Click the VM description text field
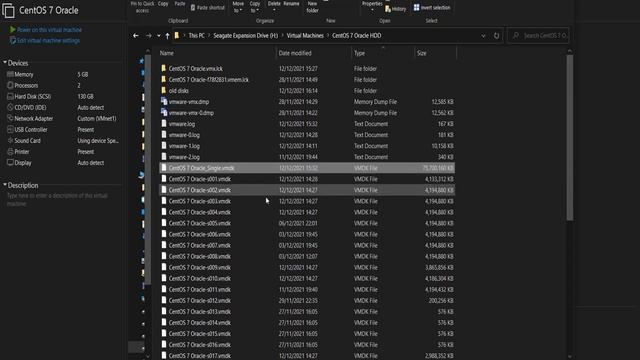The height and width of the screenshot is (360, 640). (61, 200)
